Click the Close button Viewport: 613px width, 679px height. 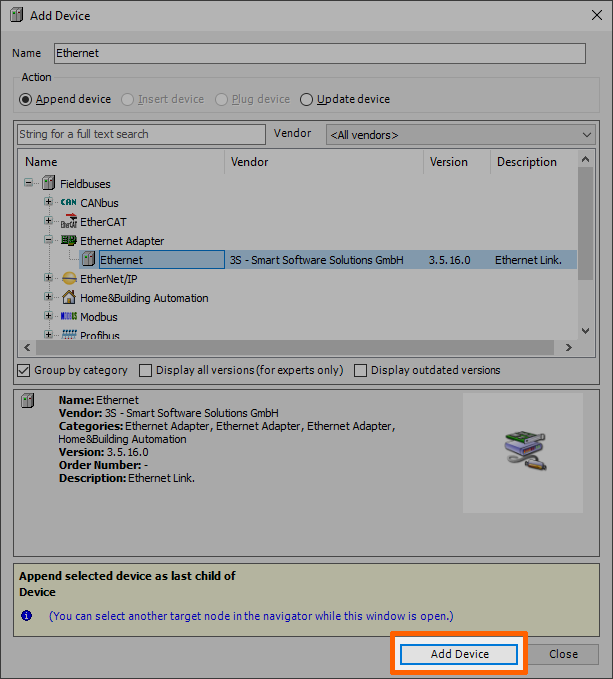pyautogui.click(x=563, y=654)
